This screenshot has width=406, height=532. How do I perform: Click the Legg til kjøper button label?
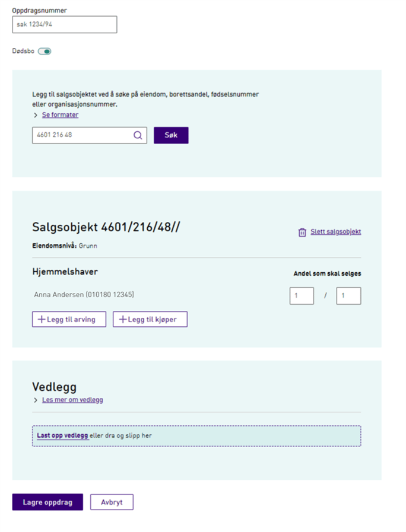click(x=152, y=320)
